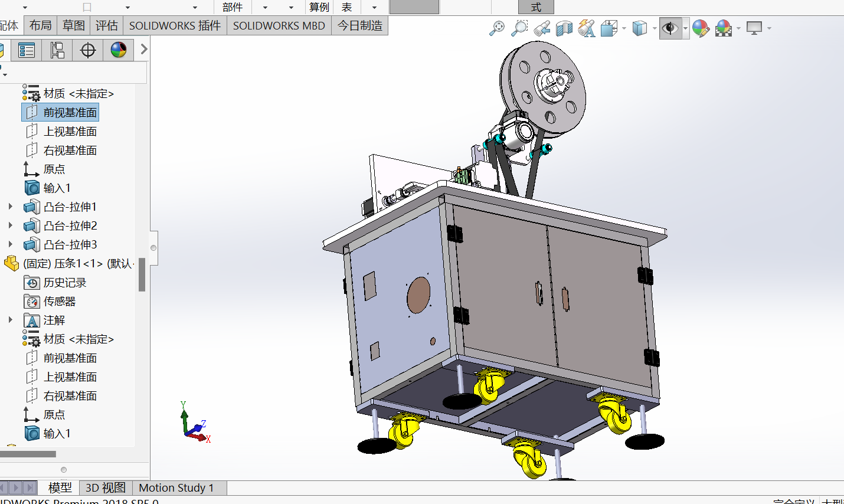Click the 压条1 component part icon
The width and height of the screenshot is (844, 504).
[11, 263]
